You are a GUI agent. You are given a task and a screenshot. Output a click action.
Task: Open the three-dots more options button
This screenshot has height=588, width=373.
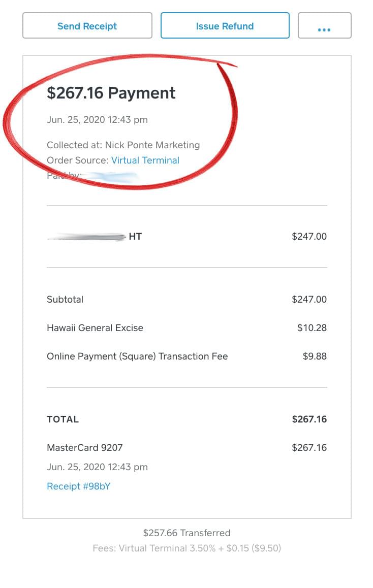325,25
